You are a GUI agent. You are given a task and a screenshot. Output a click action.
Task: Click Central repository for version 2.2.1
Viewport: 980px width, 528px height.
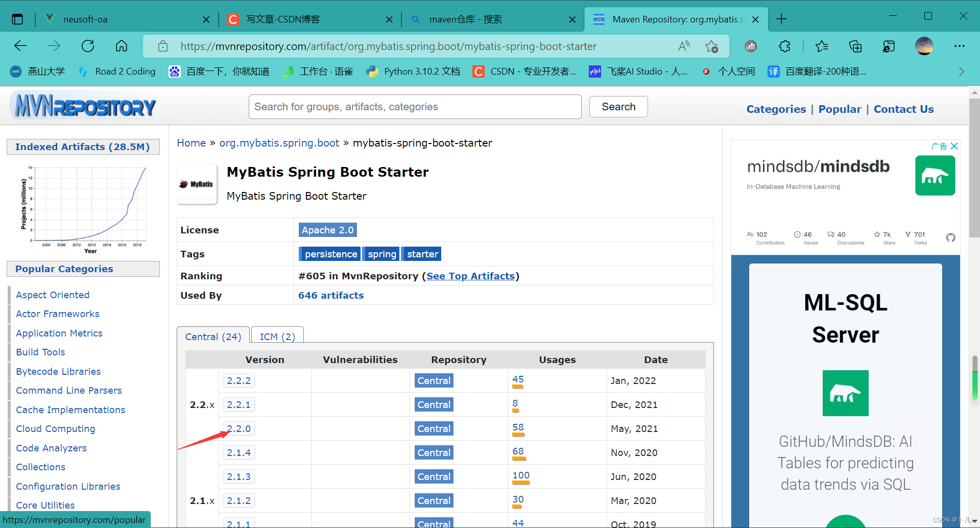click(x=434, y=404)
